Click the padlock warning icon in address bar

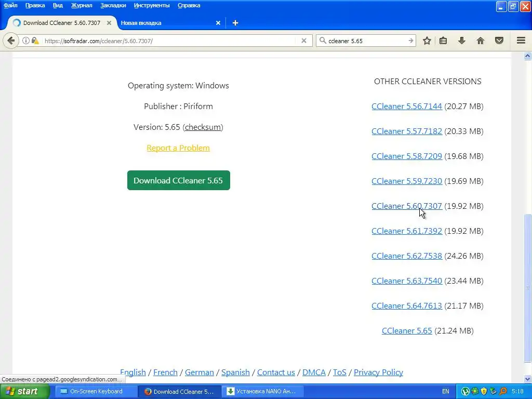35,41
